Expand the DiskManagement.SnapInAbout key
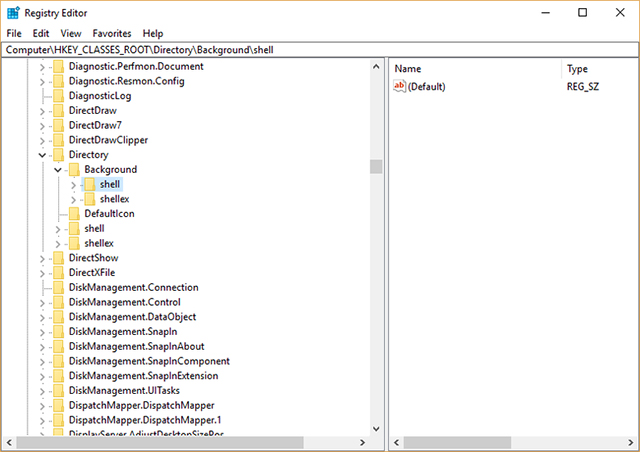 point(42,347)
